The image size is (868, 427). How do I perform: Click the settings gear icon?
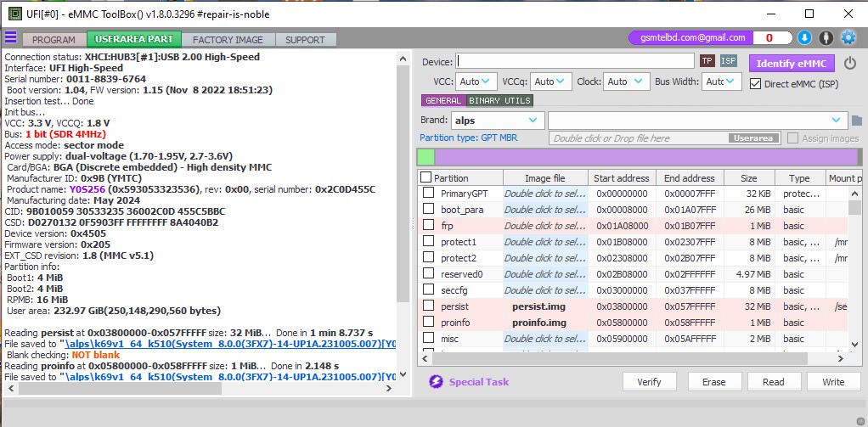tap(848, 38)
